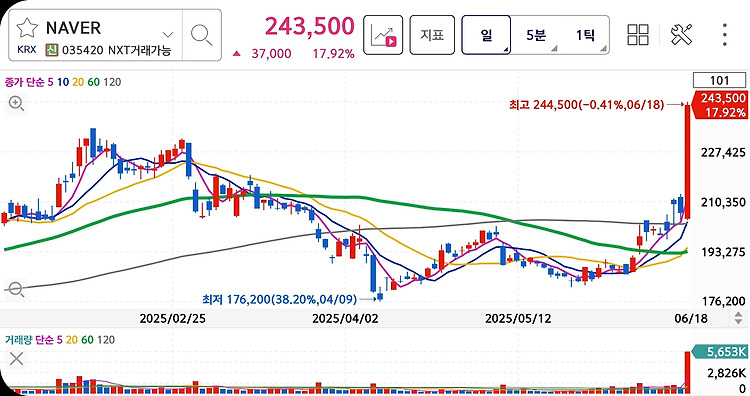Click the 120 price moving average label
This screenshot has width=750, height=396.
coord(112,82)
